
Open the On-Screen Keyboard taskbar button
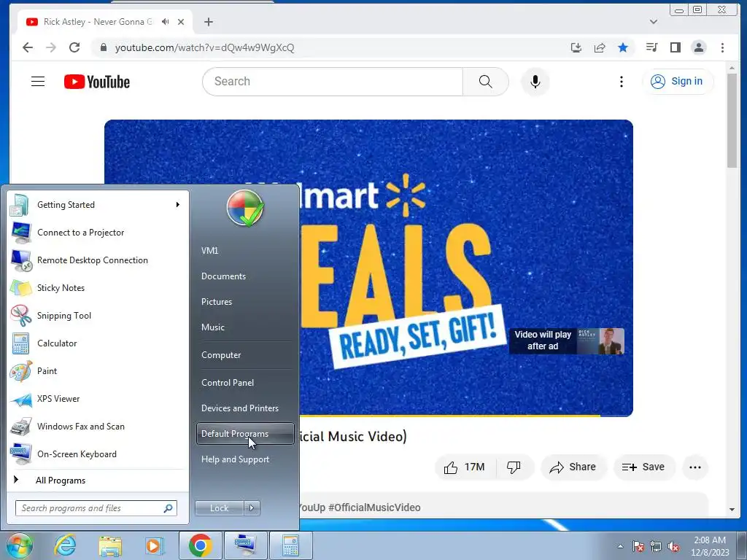(x=245, y=545)
